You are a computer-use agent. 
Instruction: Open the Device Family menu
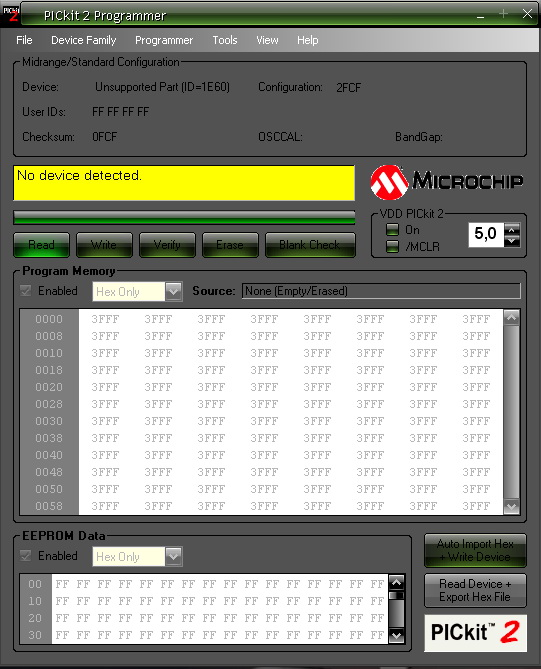tap(84, 40)
